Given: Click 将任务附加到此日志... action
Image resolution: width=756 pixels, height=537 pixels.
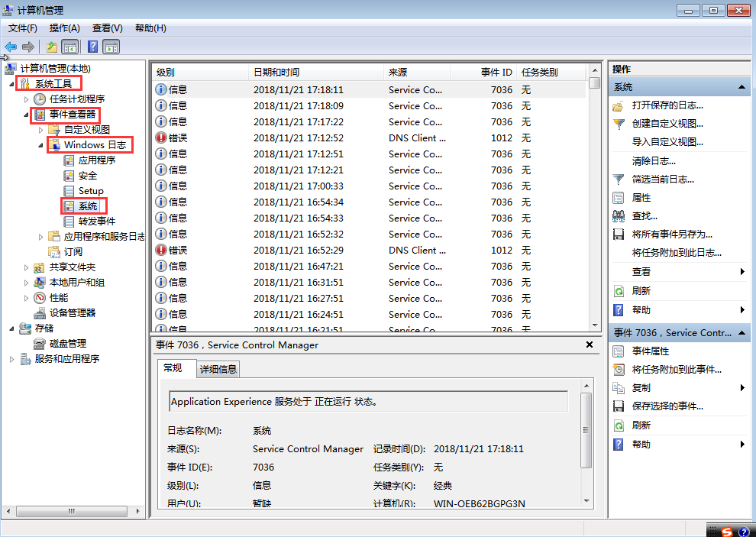Looking at the screenshot, I should tap(677, 253).
